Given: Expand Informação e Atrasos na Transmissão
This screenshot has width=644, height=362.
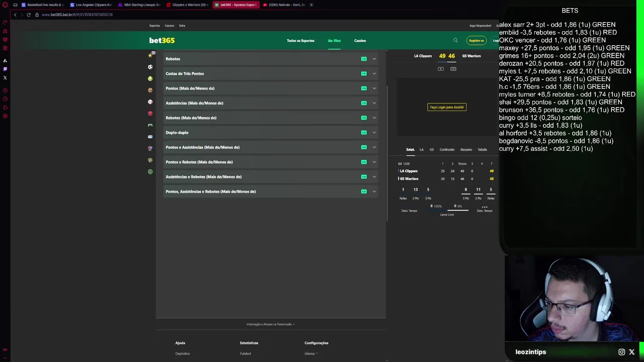Looking at the screenshot, I should coord(271,324).
